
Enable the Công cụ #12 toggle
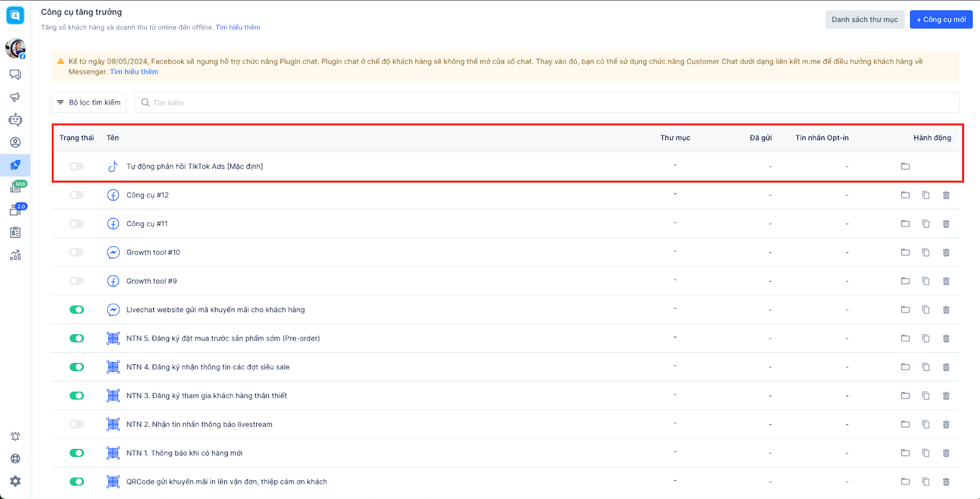(x=77, y=195)
